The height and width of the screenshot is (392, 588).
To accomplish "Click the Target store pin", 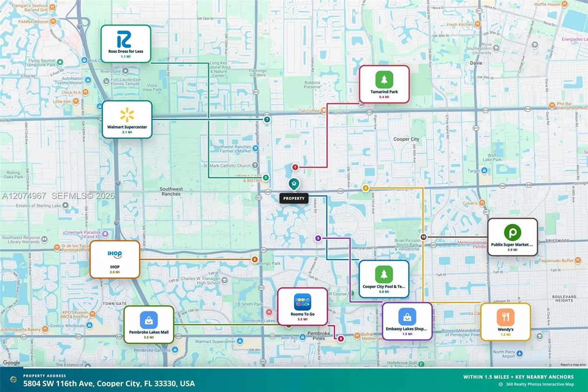I will [x=484, y=171].
